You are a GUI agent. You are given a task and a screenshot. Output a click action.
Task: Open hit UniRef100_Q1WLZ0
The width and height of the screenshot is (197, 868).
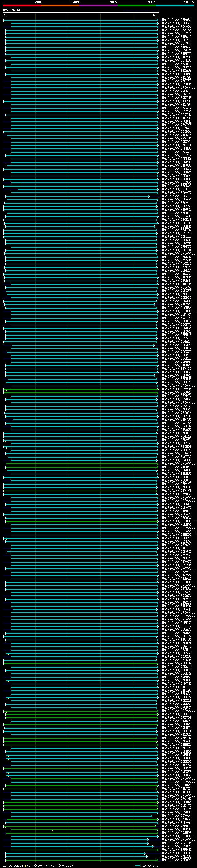(176, 23)
